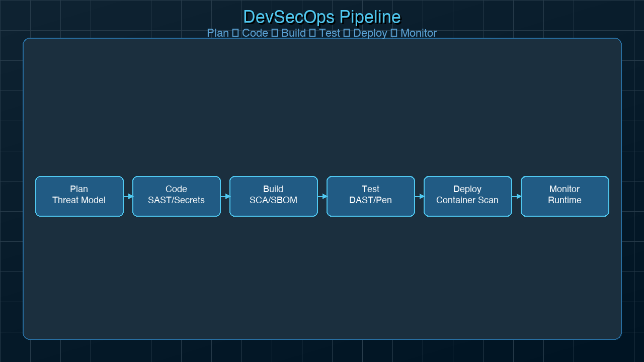Click the Deploy label in the subtitle
The image size is (644, 362).
pyautogui.click(x=370, y=33)
